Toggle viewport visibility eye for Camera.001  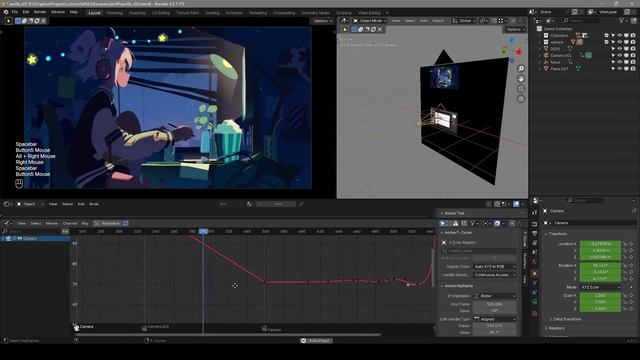click(x=620, y=55)
